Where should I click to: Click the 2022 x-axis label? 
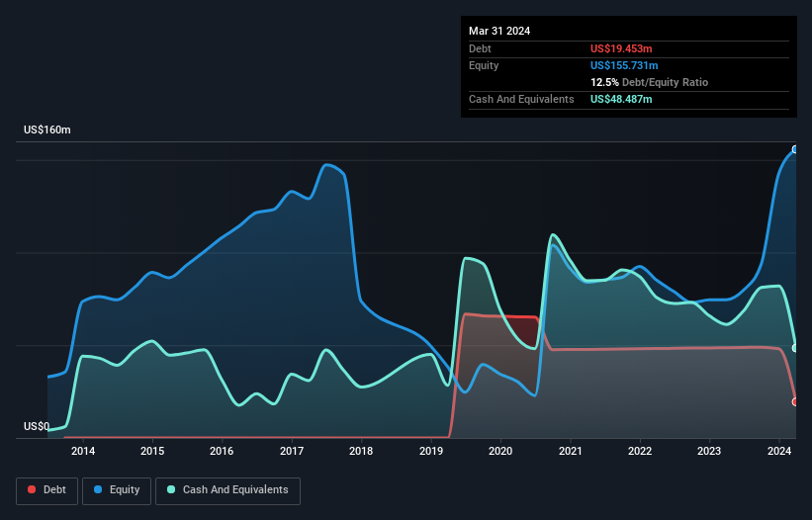point(640,451)
